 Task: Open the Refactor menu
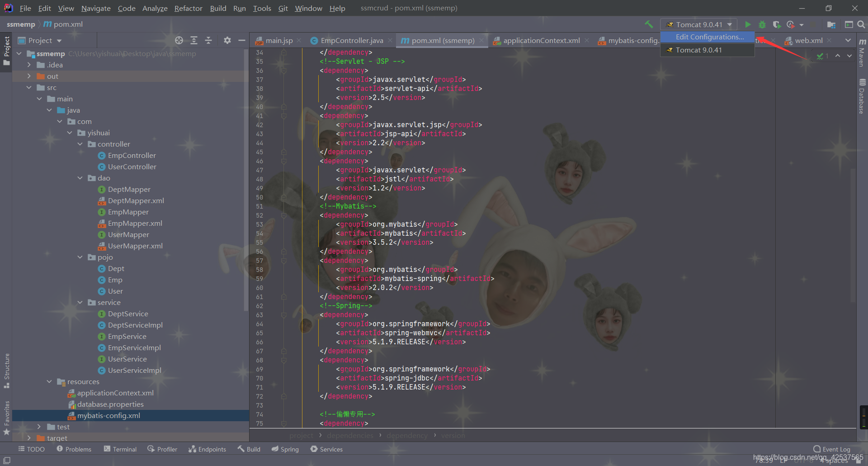pyautogui.click(x=188, y=8)
